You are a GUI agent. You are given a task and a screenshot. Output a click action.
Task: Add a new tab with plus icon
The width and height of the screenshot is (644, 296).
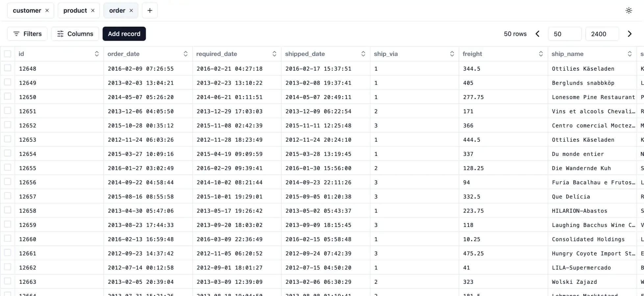[150, 11]
